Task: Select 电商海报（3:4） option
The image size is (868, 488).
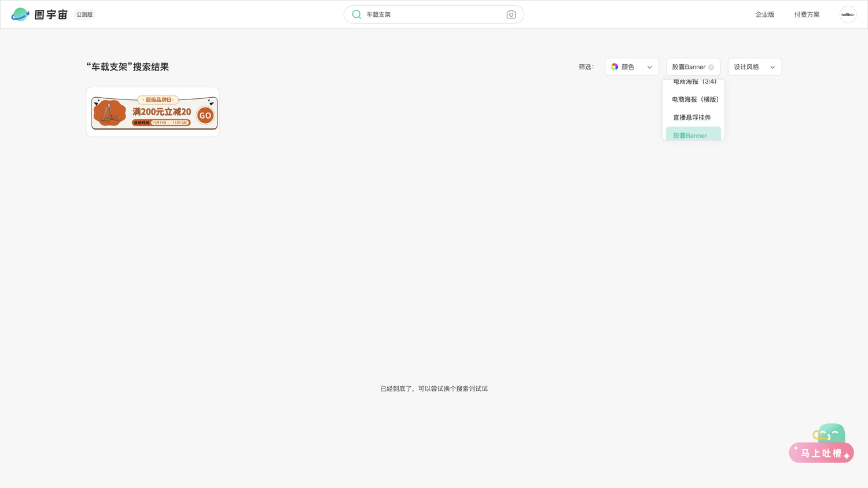Action: (x=693, y=83)
